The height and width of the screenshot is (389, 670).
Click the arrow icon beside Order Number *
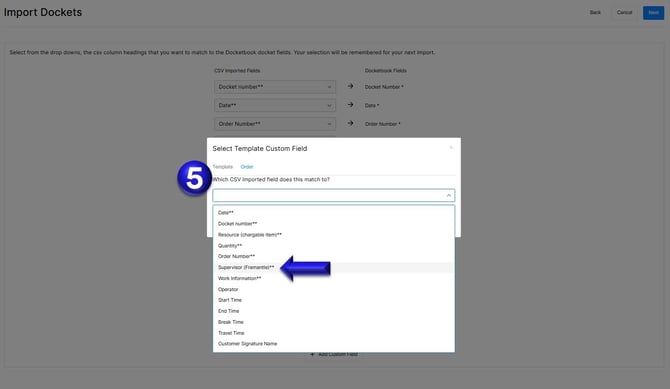click(x=350, y=123)
